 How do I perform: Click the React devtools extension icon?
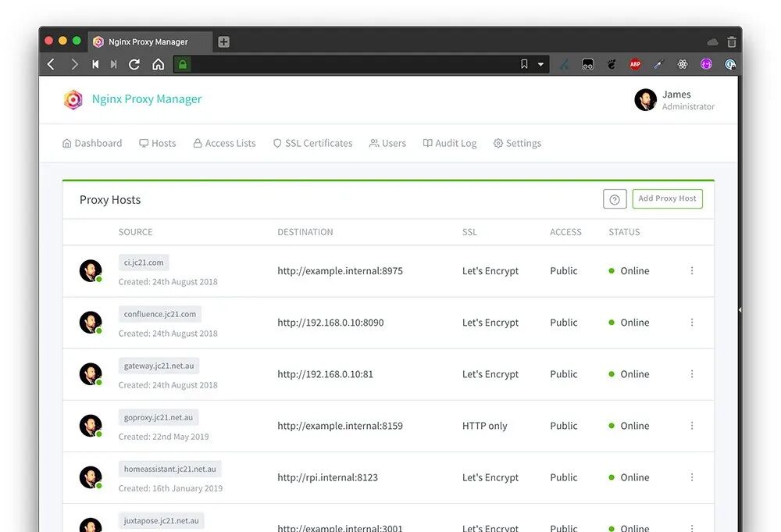pyautogui.click(x=683, y=64)
